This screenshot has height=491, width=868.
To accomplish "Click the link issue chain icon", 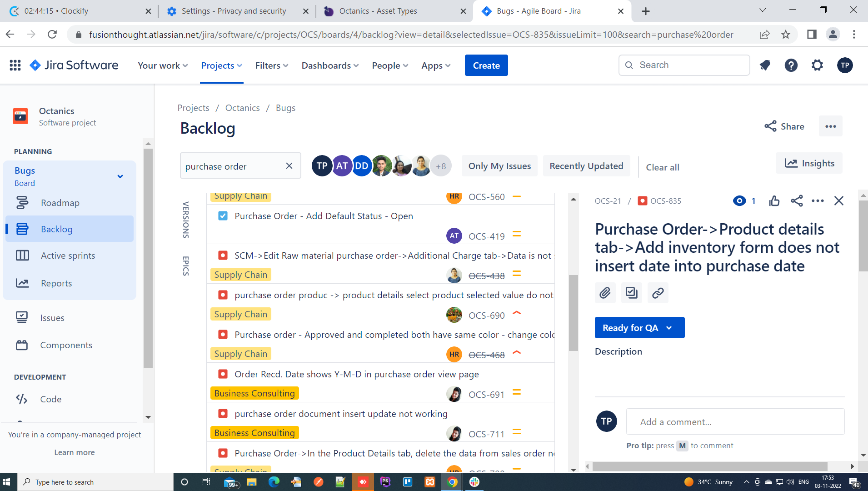I will tap(658, 293).
